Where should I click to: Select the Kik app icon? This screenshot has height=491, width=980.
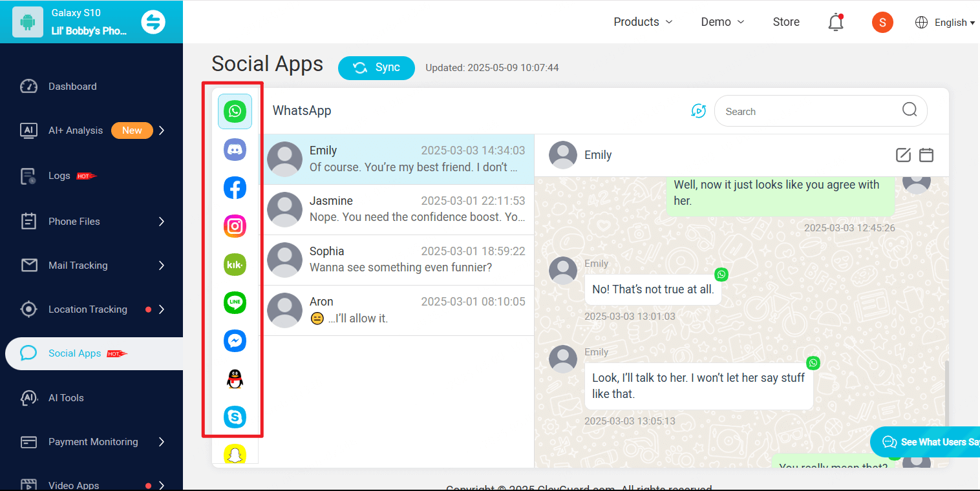pyautogui.click(x=235, y=264)
